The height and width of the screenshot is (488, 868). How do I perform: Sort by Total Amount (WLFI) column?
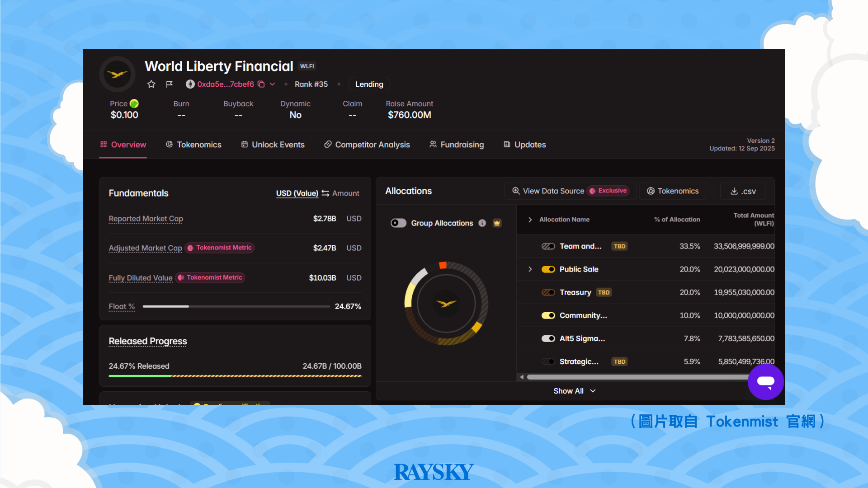[754, 219]
